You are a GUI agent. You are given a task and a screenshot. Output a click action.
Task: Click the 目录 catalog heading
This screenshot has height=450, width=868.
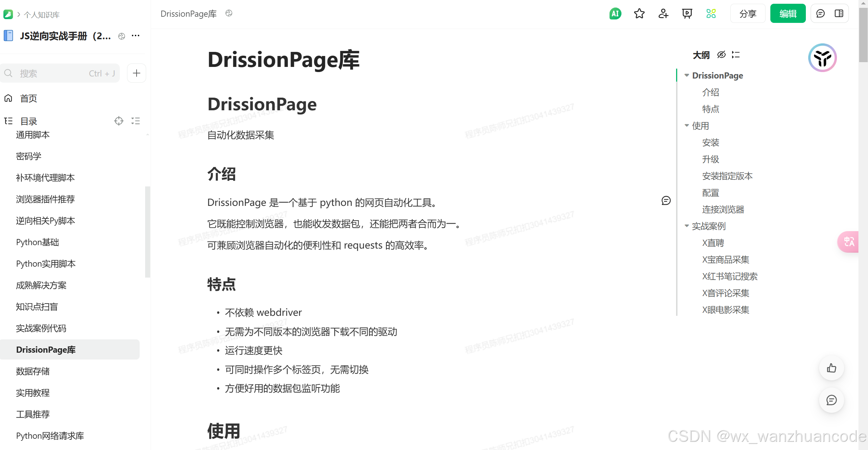29,121
